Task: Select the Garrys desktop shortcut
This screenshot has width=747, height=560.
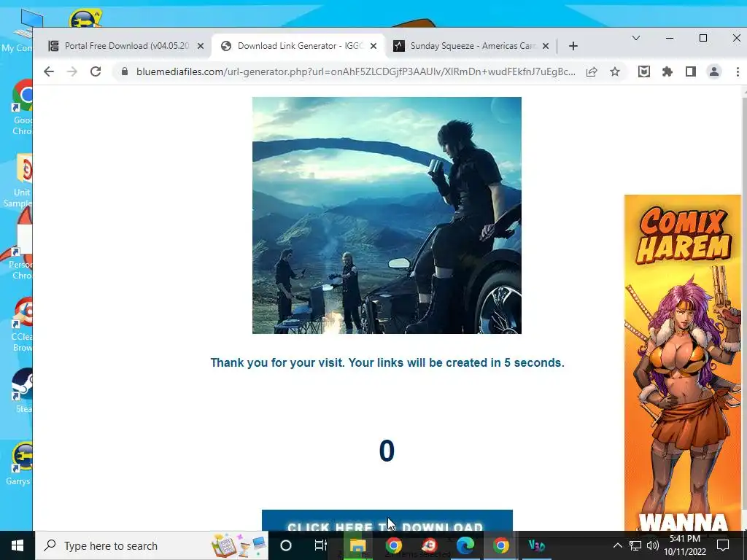Action: [x=19, y=464]
